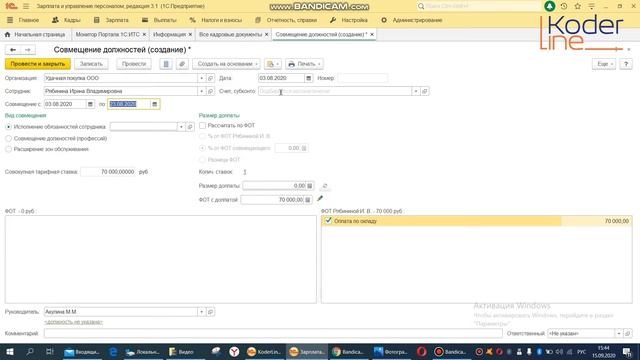This screenshot has width=640, height=360.
Task: Expand the Ответственный dropdown
Action: (619, 333)
